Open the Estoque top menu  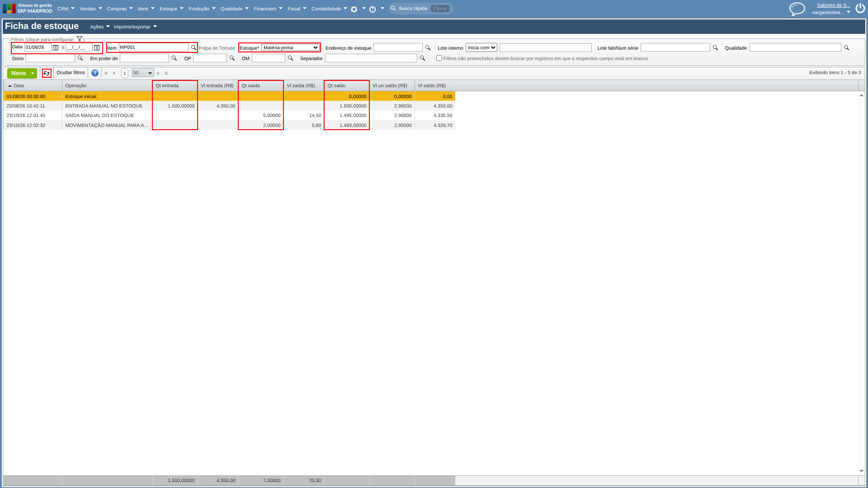coord(171,9)
